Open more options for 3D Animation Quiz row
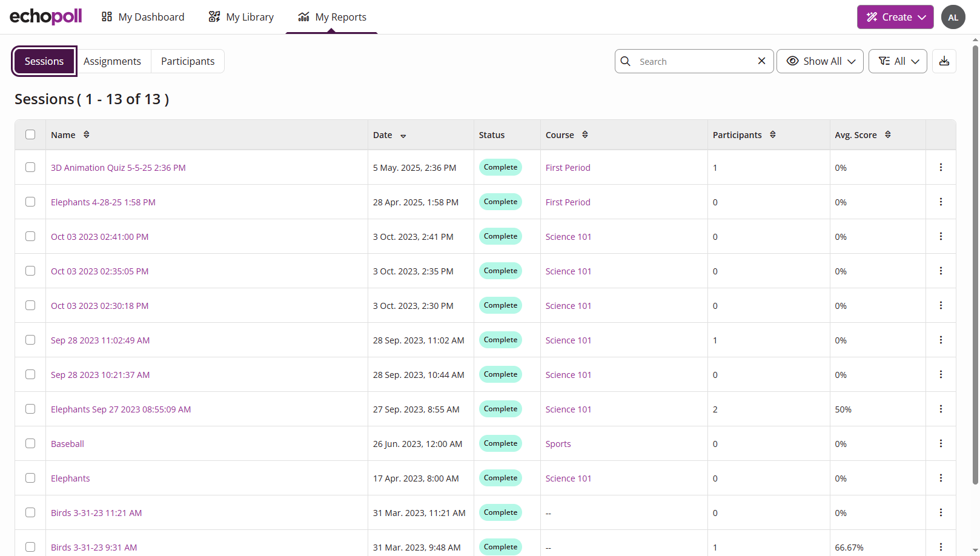This screenshot has width=980, height=556. point(941,167)
